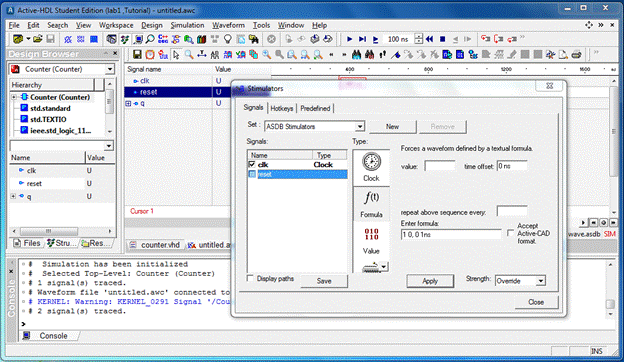The height and width of the screenshot is (362, 624).
Task: Switch to the Predefined tab
Action: click(315, 108)
